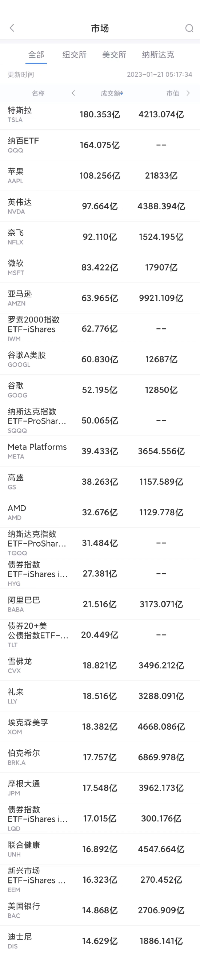Click the left chevron beside 名称
This screenshot has height=980, width=200.
(73, 93)
